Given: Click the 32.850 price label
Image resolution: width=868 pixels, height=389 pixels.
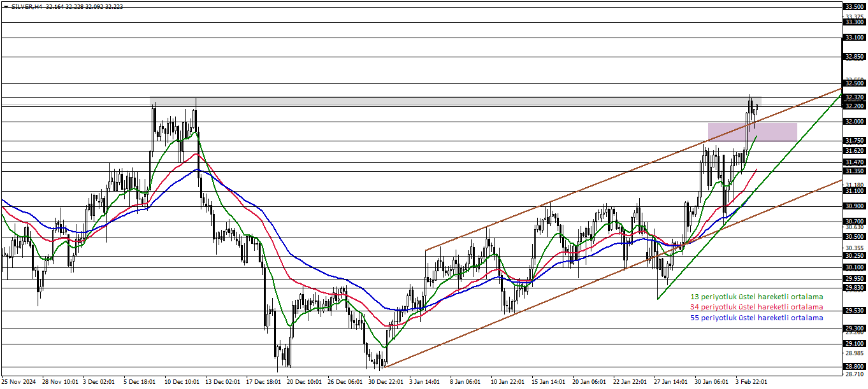Looking at the screenshot, I should 854,57.
